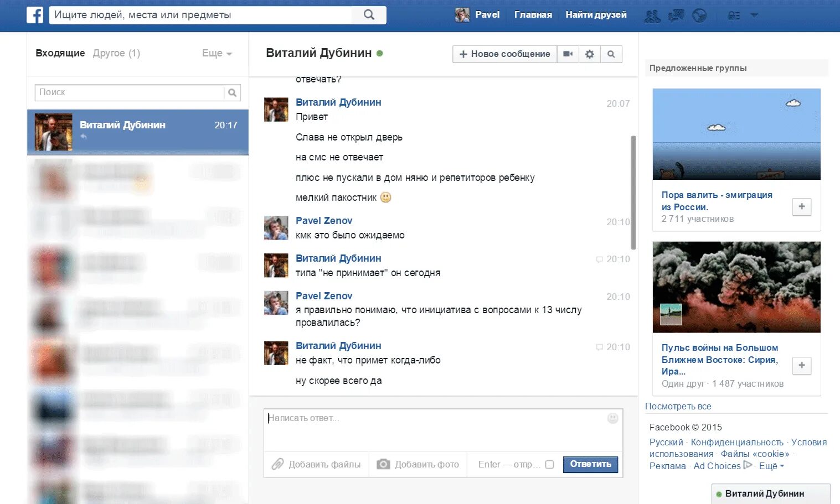
Task: Join 'Пора валить' group with plus
Action: (802, 206)
